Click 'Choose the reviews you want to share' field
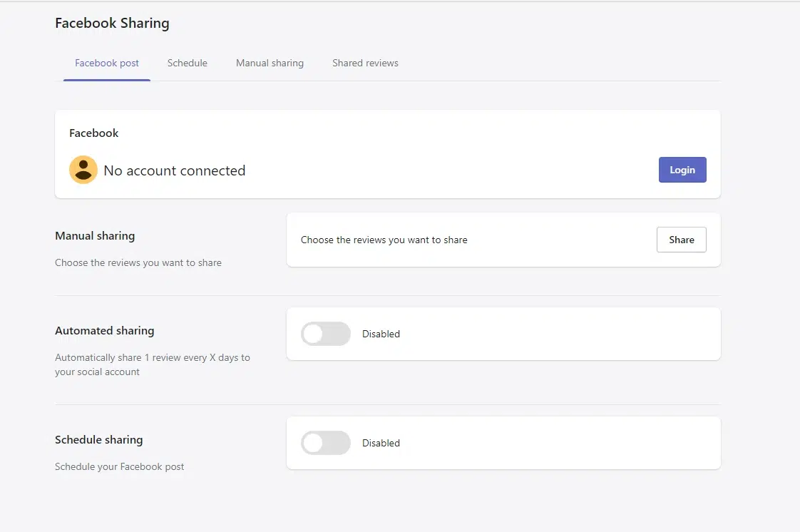Viewport: 800px width, 532px height. point(384,240)
